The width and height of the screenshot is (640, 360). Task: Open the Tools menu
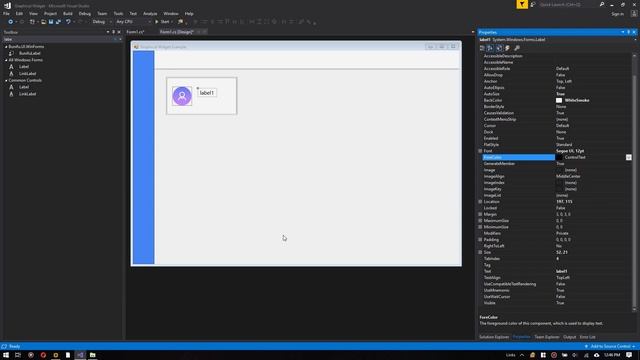coord(118,13)
